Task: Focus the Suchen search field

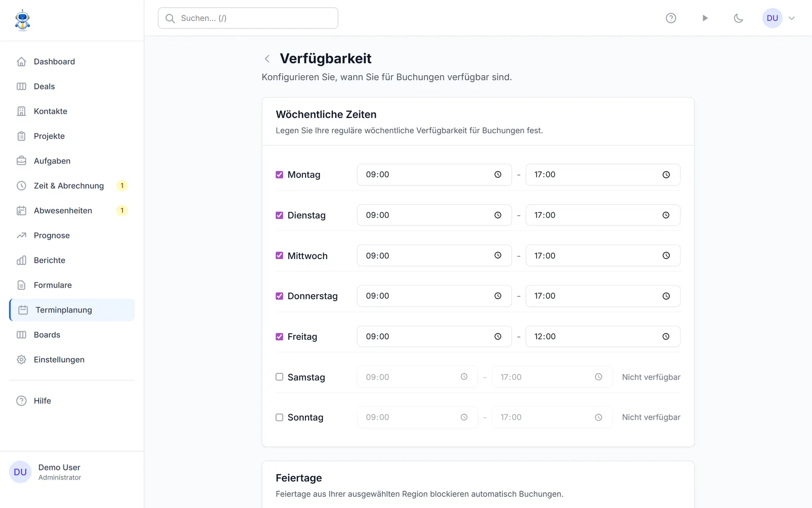Action: 248,18
